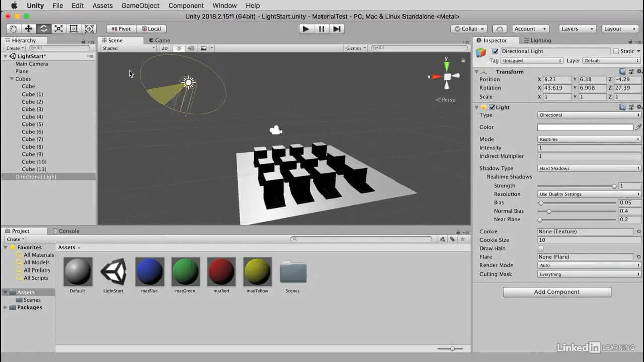Open the Culling Mask dropdown
Viewport: 644px width, 362px height.
click(x=589, y=274)
